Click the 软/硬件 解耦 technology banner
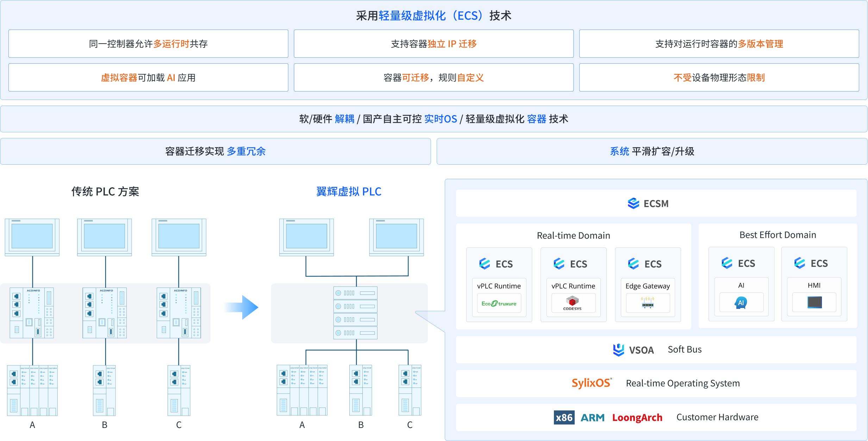 [434, 119]
